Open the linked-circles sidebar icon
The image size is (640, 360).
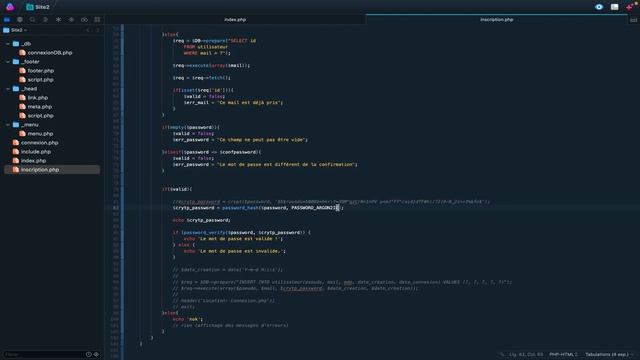coord(84,20)
